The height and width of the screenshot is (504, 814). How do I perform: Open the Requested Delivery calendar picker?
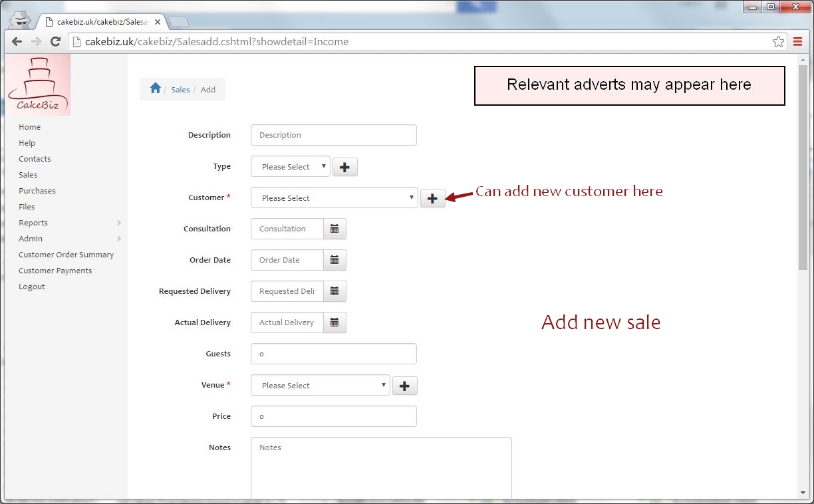pyautogui.click(x=335, y=291)
